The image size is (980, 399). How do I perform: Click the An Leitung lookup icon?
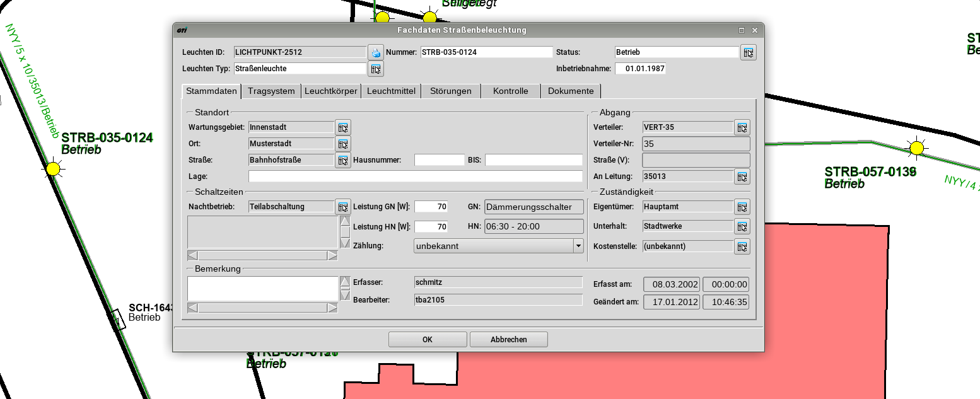click(x=742, y=176)
